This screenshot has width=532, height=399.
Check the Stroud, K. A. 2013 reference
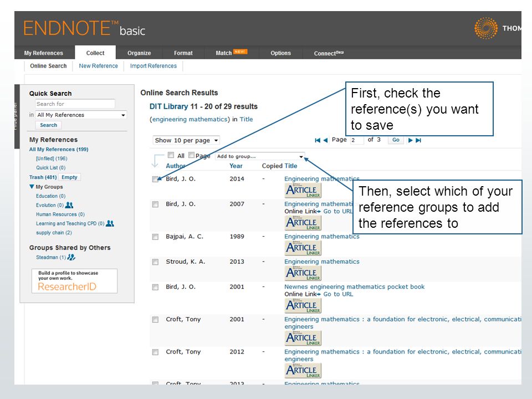pos(155,262)
